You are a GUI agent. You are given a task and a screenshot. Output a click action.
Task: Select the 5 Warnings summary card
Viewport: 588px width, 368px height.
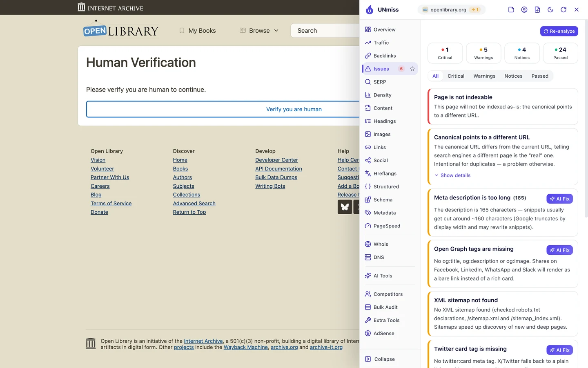[x=483, y=53]
